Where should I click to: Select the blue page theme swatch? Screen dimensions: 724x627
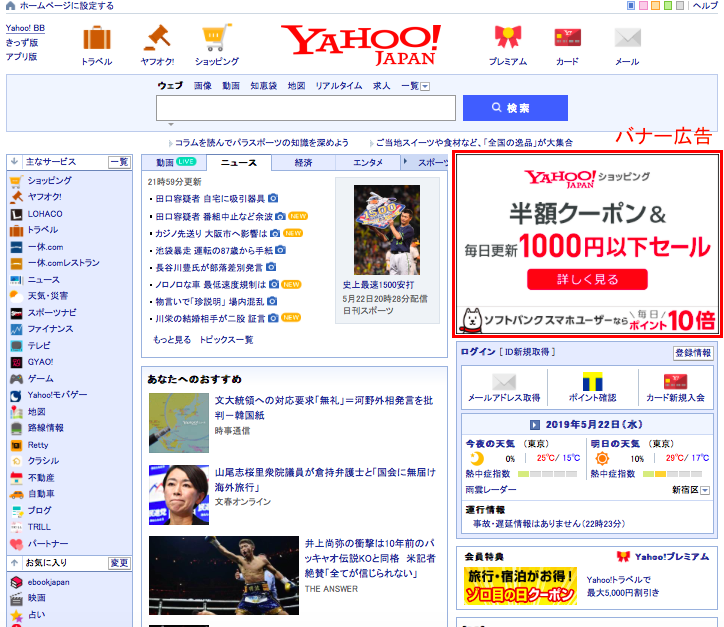point(631,6)
